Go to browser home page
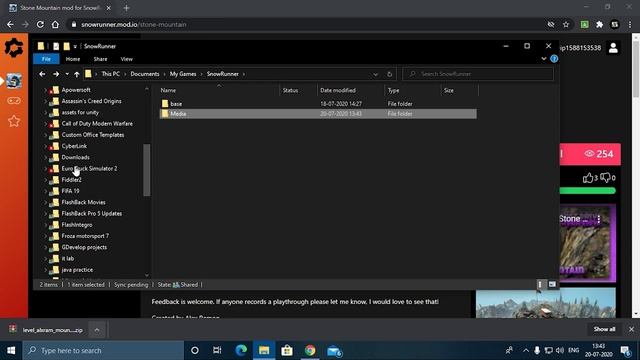The height and width of the screenshot is (360, 640). pos(55,24)
